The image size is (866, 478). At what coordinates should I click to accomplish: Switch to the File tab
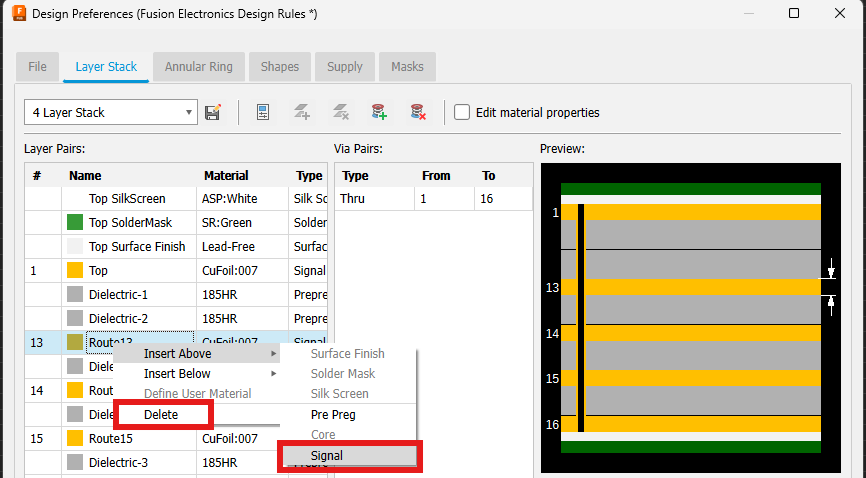click(x=38, y=67)
